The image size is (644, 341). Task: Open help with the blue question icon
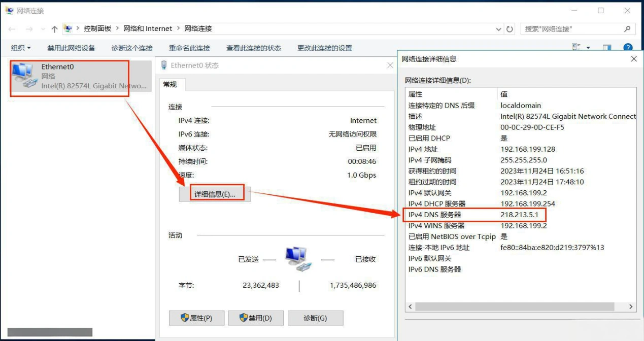628,48
